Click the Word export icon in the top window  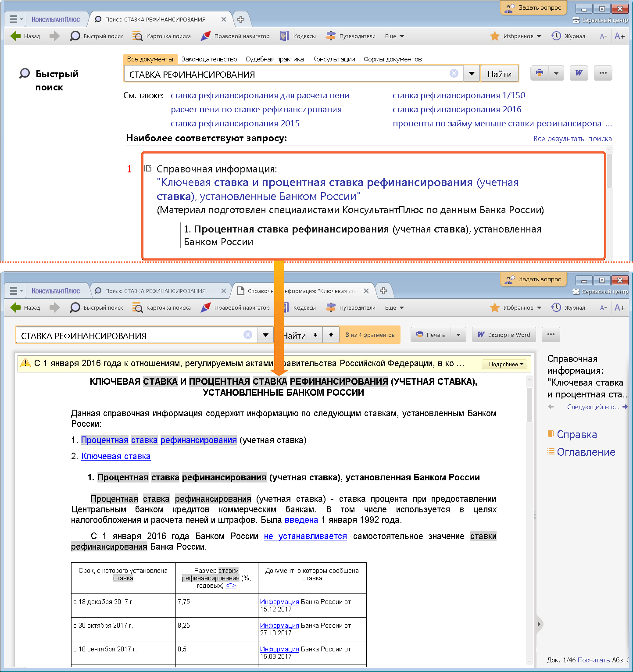click(x=579, y=73)
